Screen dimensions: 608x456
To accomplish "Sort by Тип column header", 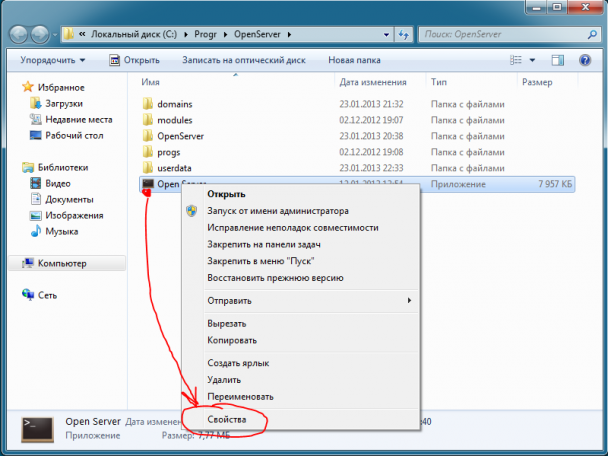I will [x=439, y=82].
